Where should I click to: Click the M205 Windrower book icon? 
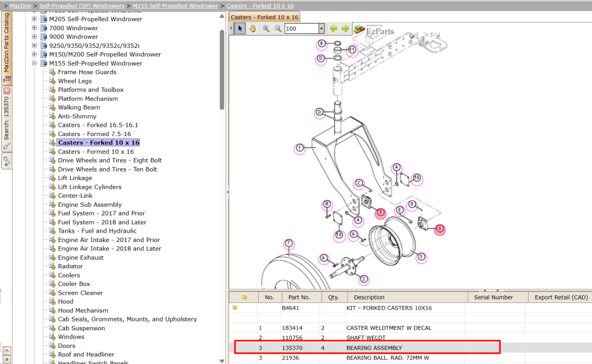coord(44,19)
